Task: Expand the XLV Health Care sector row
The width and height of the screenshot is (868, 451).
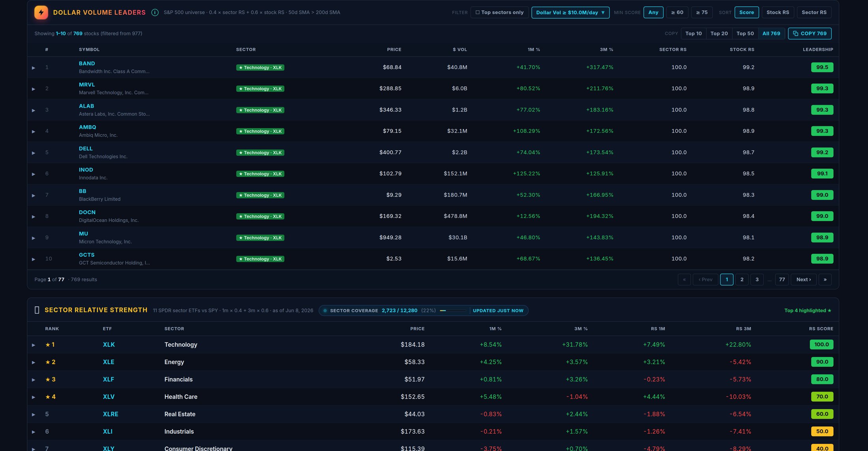Action: pos(34,397)
